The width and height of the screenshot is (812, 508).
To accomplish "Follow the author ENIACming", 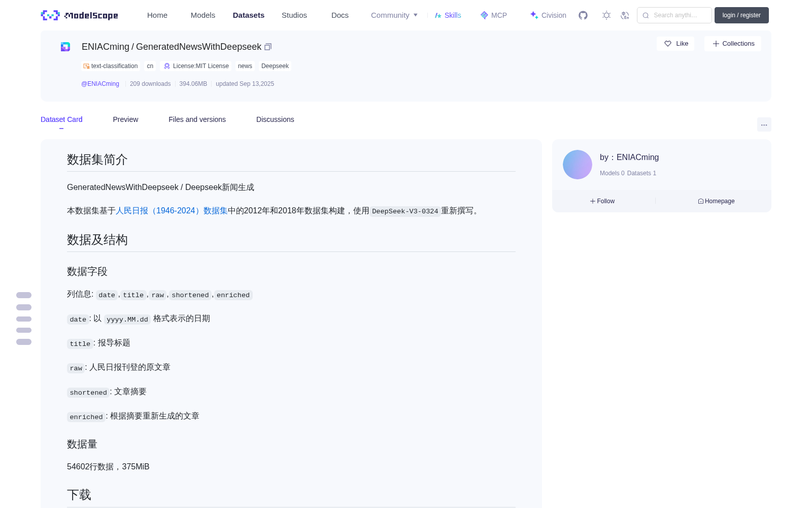I will (602, 201).
